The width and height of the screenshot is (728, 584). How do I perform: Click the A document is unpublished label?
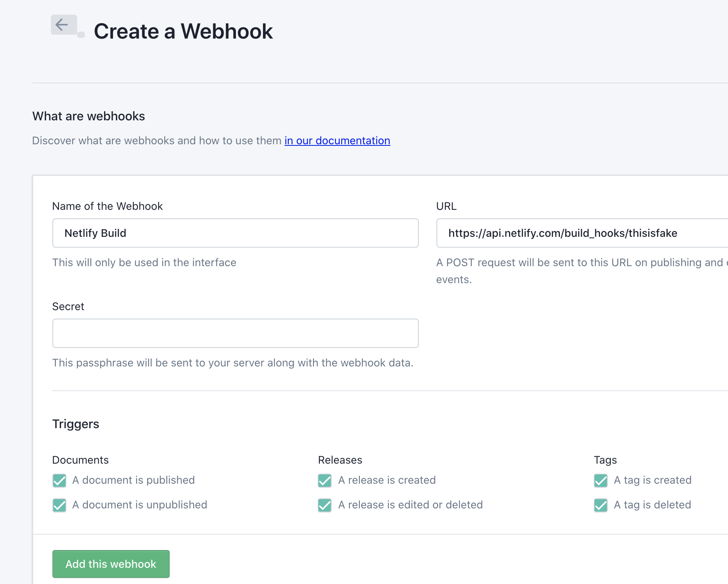[x=140, y=505]
